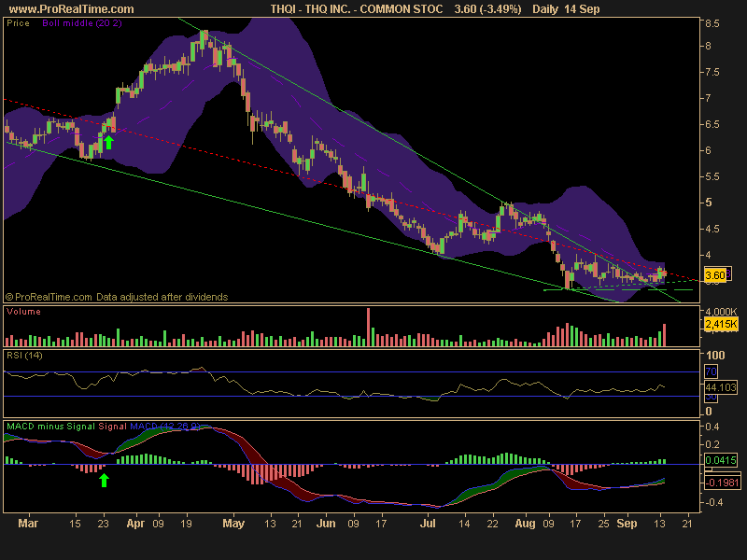Click the Jun label on date axis
Viewport: 747px width, 560px height.
tap(326, 524)
